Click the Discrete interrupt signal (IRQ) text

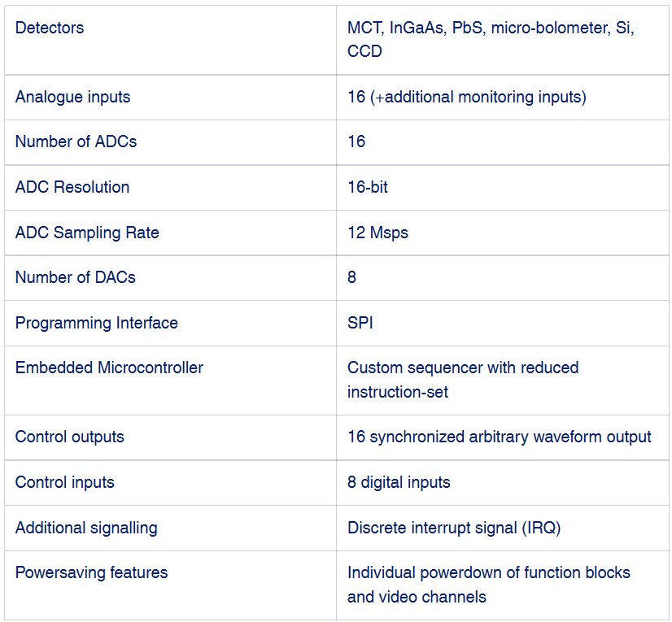click(454, 528)
